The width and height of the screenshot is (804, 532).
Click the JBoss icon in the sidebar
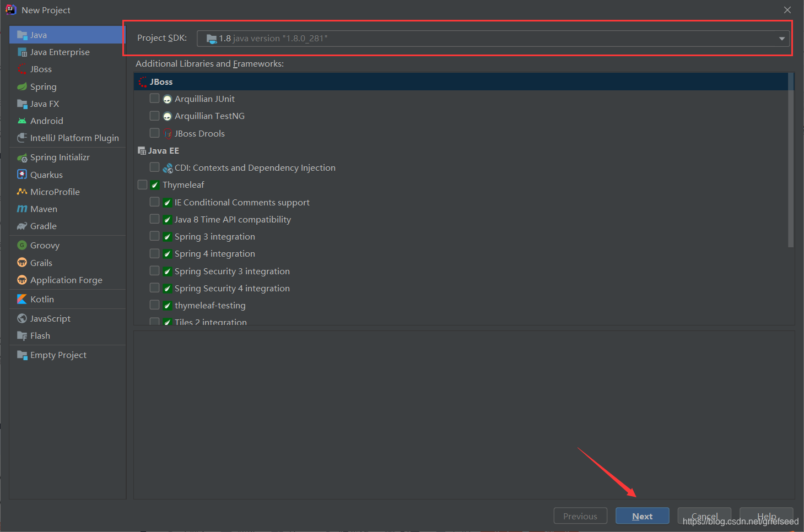pos(22,69)
